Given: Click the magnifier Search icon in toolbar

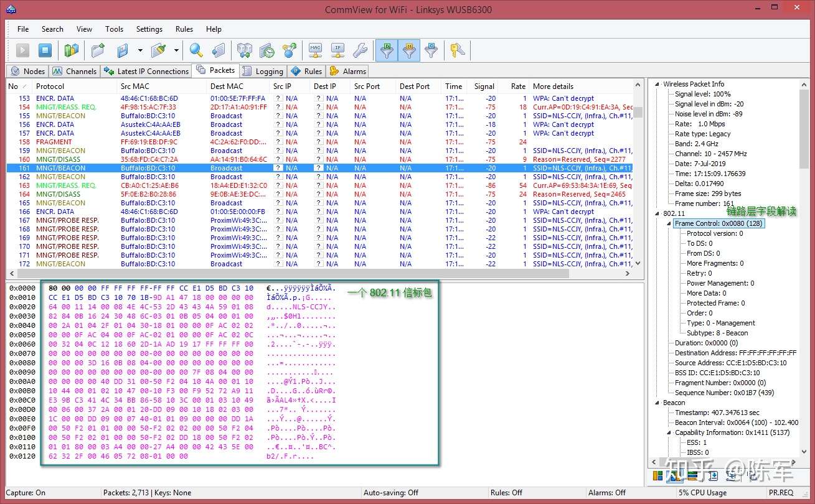Looking at the screenshot, I should 196,50.
